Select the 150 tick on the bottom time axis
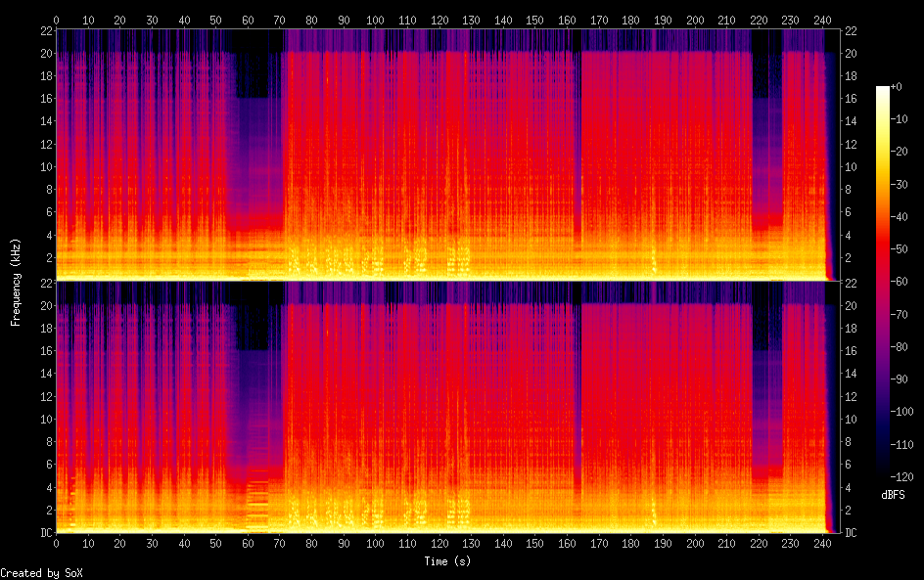Viewport: 924px width, 580px height. click(x=534, y=542)
